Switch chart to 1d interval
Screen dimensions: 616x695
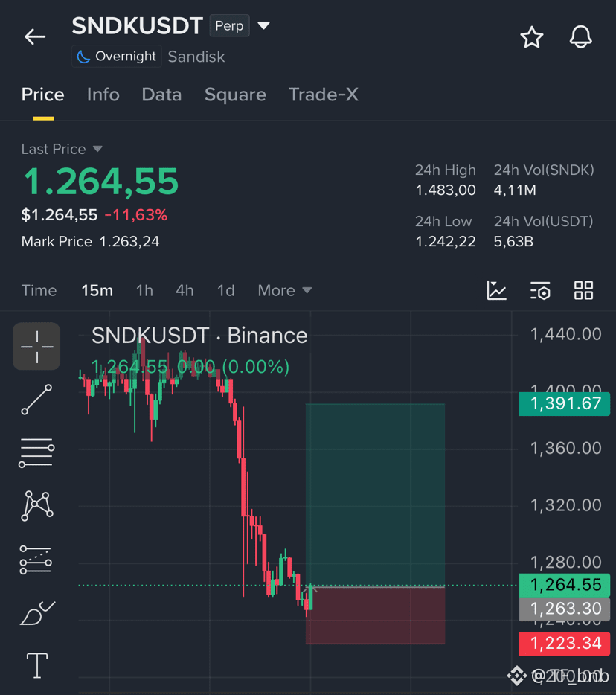point(225,291)
